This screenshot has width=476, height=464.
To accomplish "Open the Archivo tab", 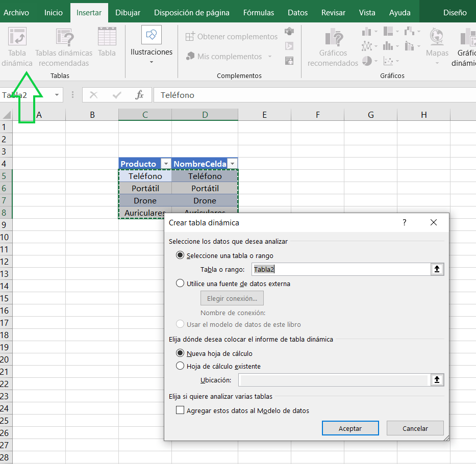I will pyautogui.click(x=16, y=12).
